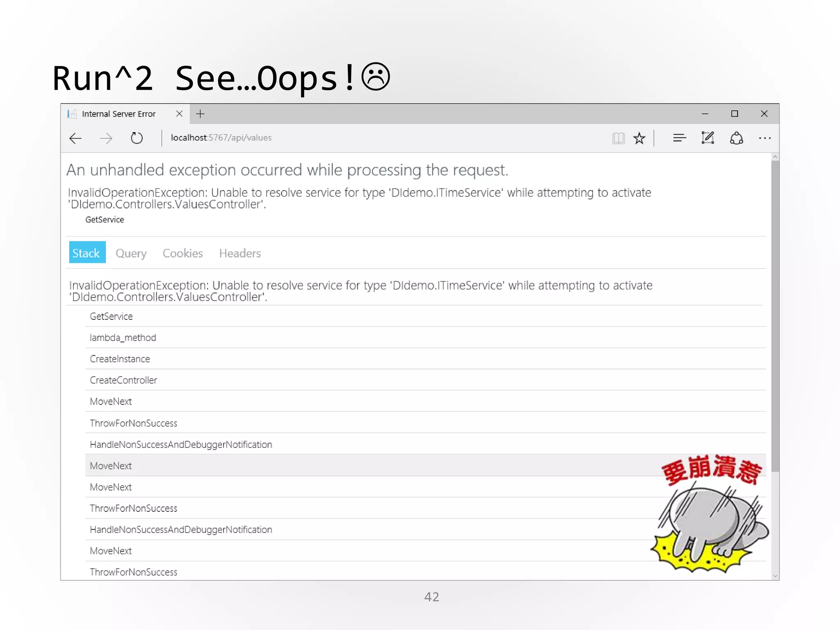Switch to the Cookies tab
This screenshot has width=840, height=630.
click(x=183, y=253)
